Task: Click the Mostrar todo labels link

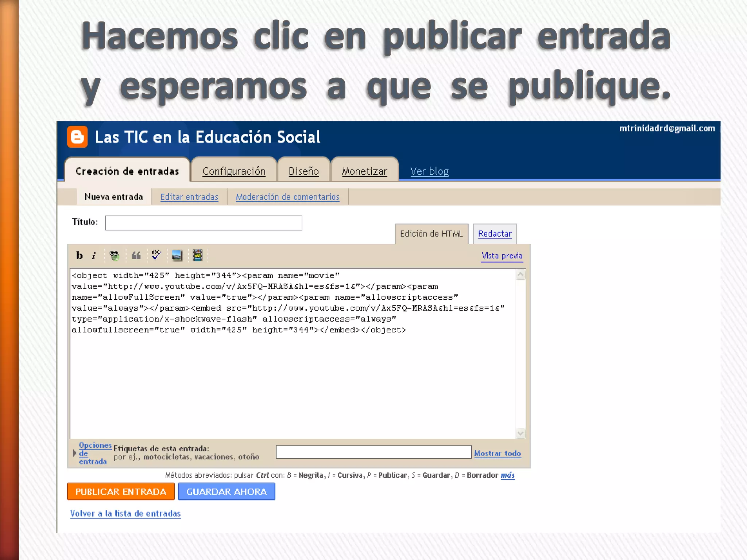Action: click(497, 453)
